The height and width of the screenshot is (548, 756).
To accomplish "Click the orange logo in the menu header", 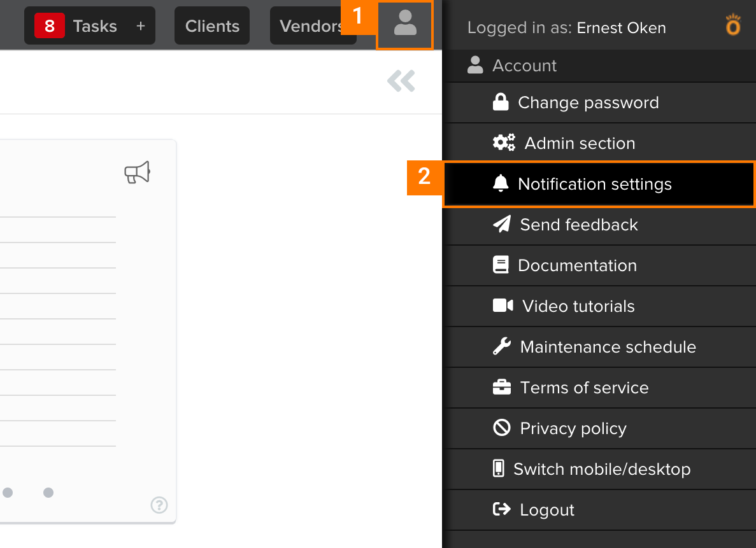I will click(x=732, y=25).
